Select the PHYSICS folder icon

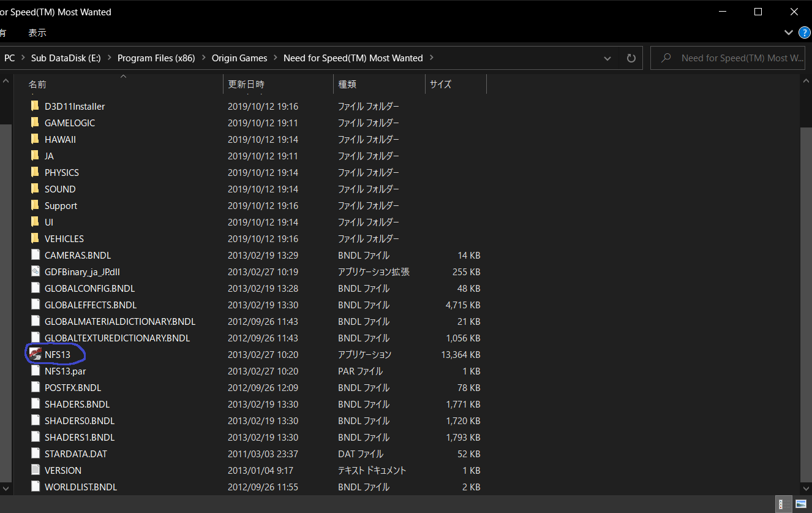(x=35, y=172)
